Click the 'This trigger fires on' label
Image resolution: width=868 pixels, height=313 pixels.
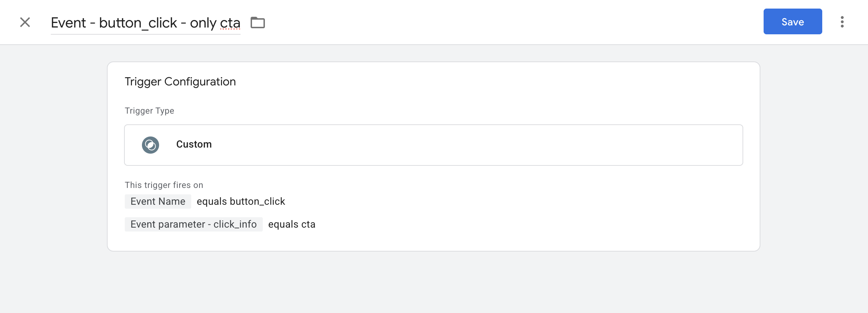pos(164,185)
